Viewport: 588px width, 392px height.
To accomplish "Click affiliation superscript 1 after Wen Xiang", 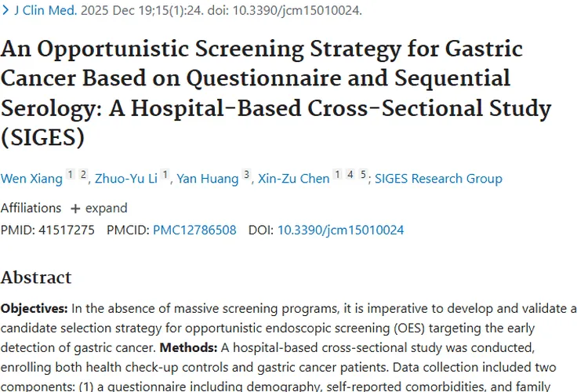I will point(70,176).
